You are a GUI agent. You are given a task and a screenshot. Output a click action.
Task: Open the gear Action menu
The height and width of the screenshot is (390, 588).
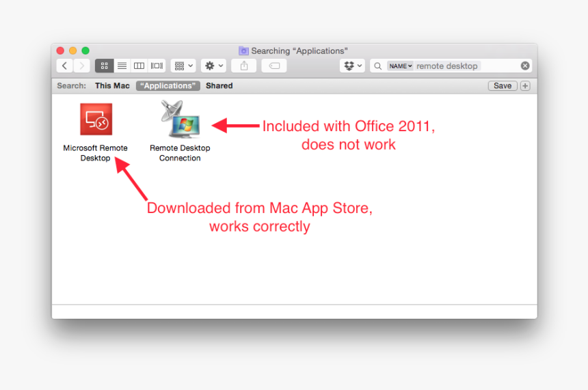(x=214, y=66)
